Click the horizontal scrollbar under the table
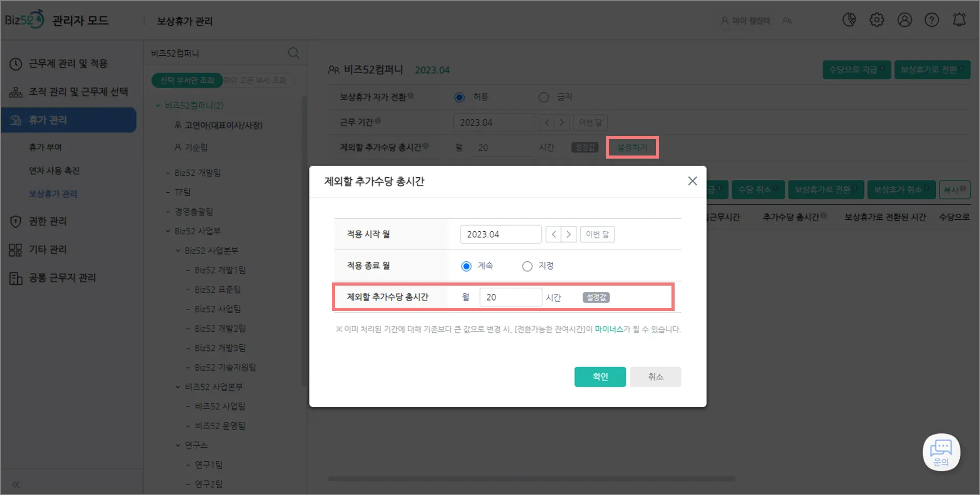This screenshot has width=980, height=495. pyautogui.click(x=531, y=479)
